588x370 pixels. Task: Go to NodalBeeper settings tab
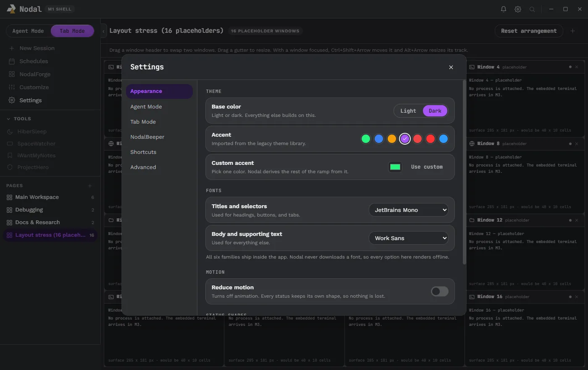(159, 137)
